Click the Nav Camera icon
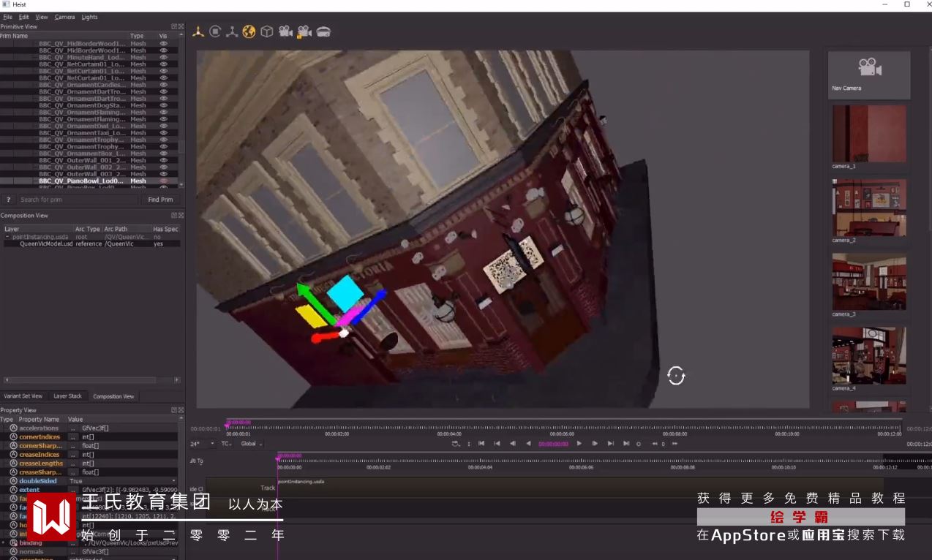The width and height of the screenshot is (932, 560). point(869,67)
